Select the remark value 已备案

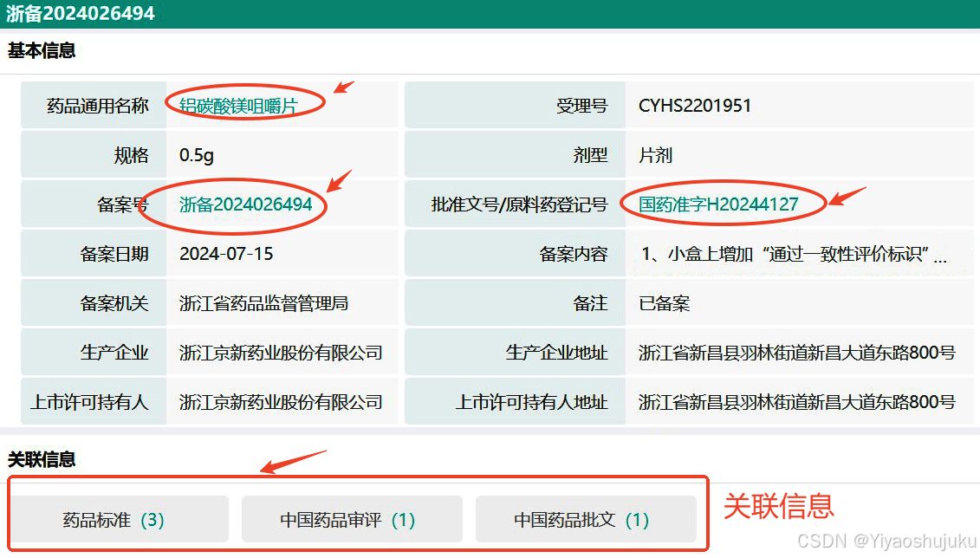(664, 303)
